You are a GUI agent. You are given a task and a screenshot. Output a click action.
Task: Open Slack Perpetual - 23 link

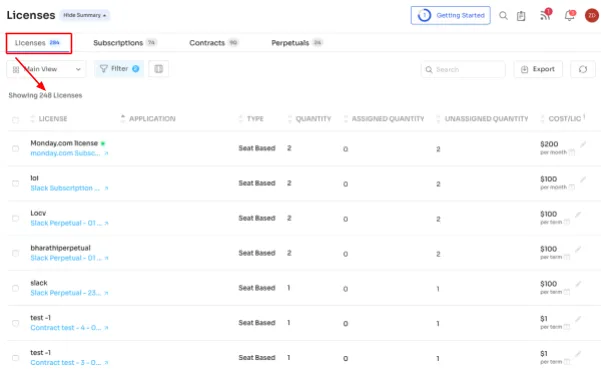click(x=66, y=293)
